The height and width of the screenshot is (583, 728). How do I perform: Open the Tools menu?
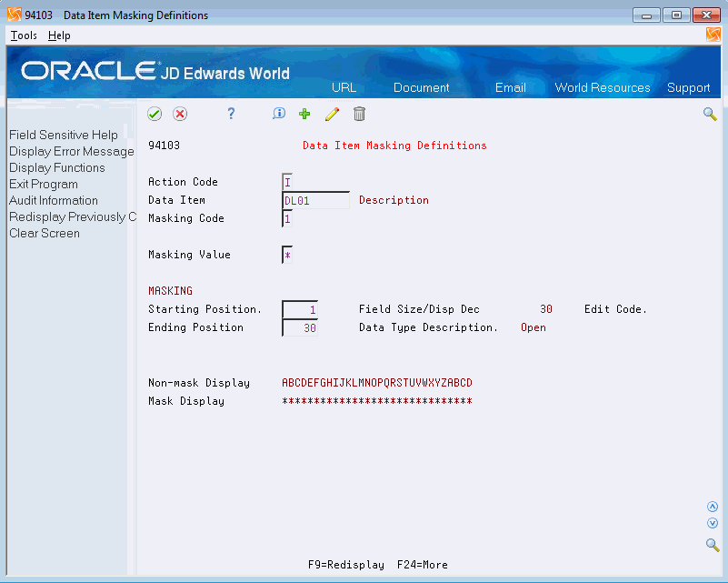24,35
